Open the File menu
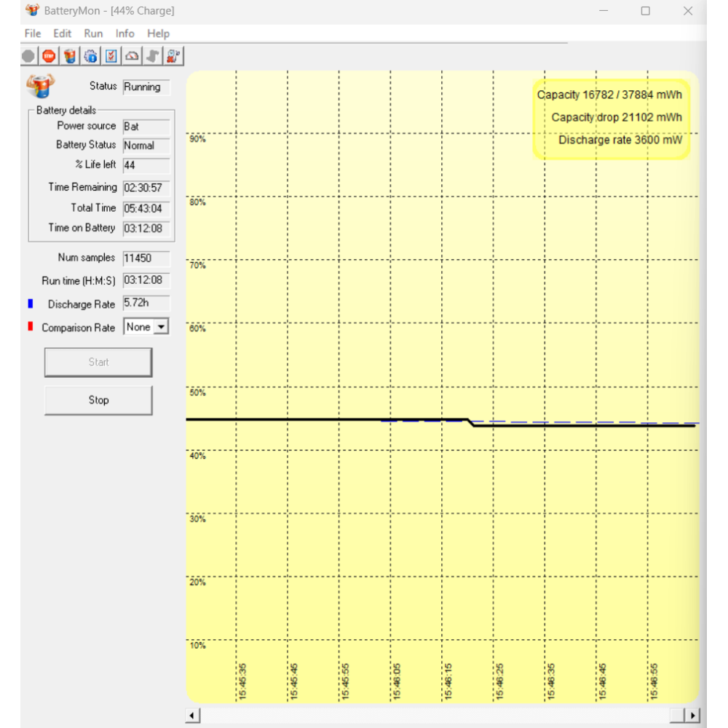 33,33
